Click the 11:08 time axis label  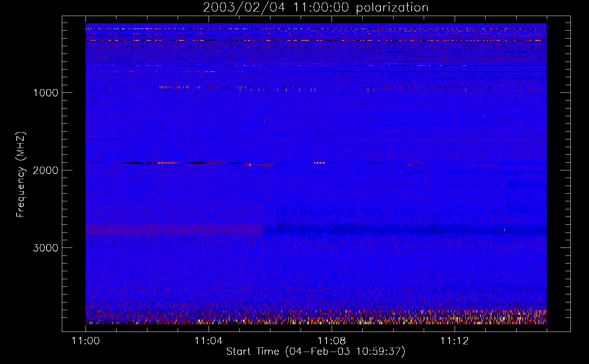[x=332, y=341]
